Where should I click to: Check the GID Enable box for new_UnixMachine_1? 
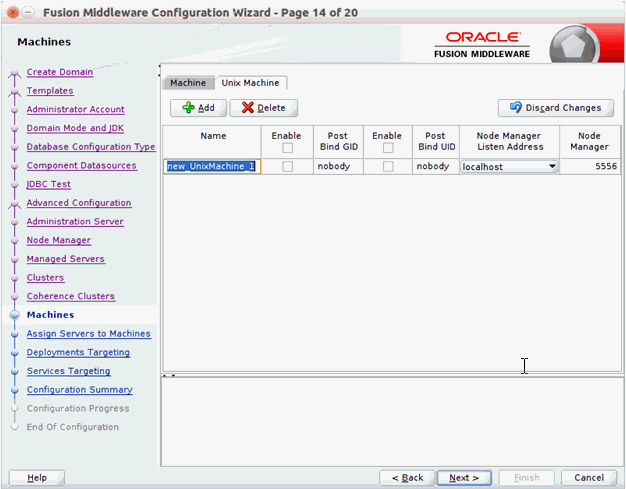click(x=287, y=166)
